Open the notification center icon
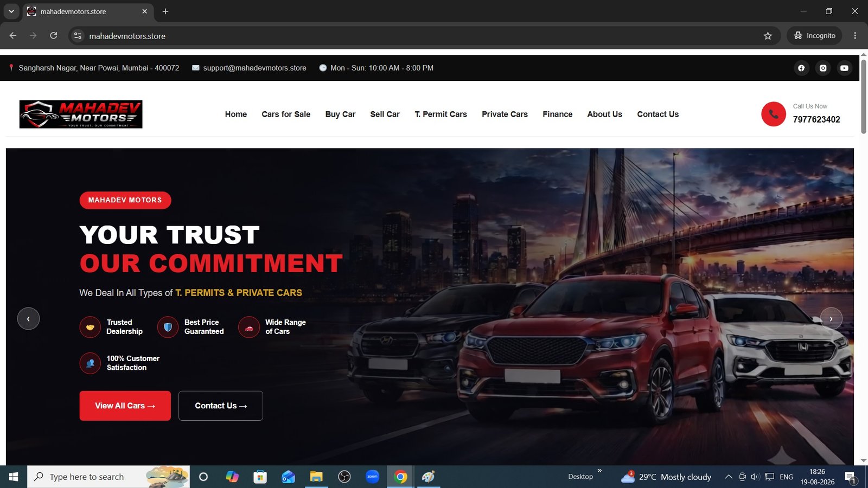 point(850,477)
